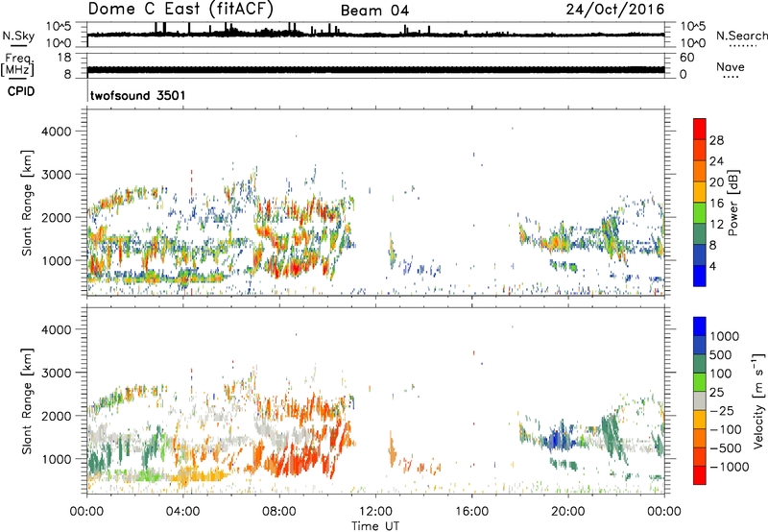Click the 'Beam 04' label
Screen dimensions: 768x532
tap(374, 11)
